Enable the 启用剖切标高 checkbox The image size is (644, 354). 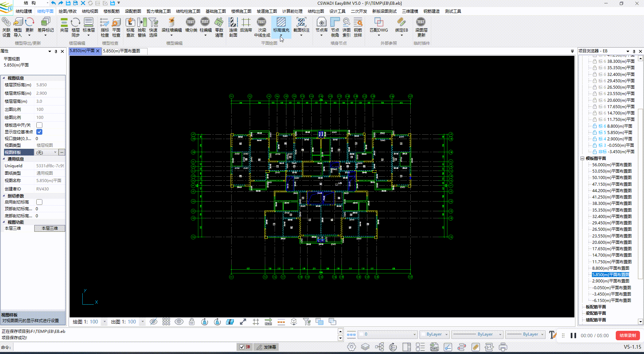(x=39, y=202)
